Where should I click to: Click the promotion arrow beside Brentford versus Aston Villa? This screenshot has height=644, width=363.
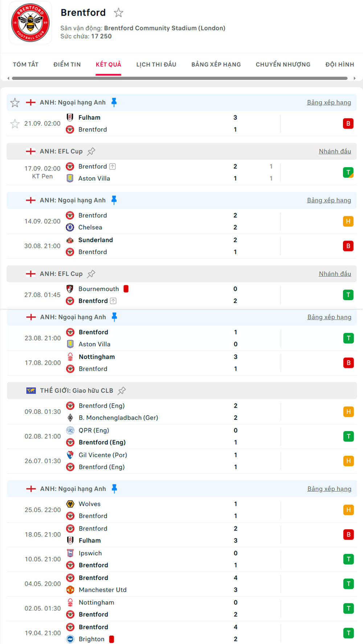click(x=113, y=166)
